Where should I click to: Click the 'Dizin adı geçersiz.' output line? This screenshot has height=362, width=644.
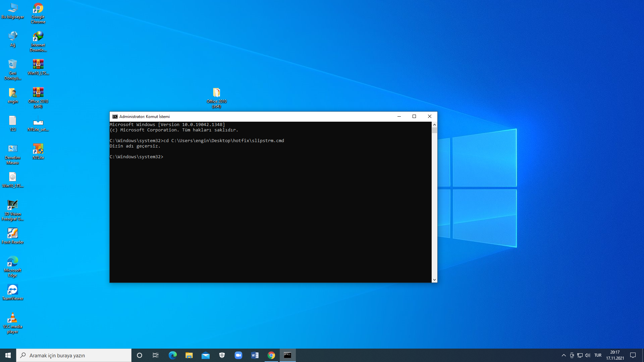click(135, 146)
